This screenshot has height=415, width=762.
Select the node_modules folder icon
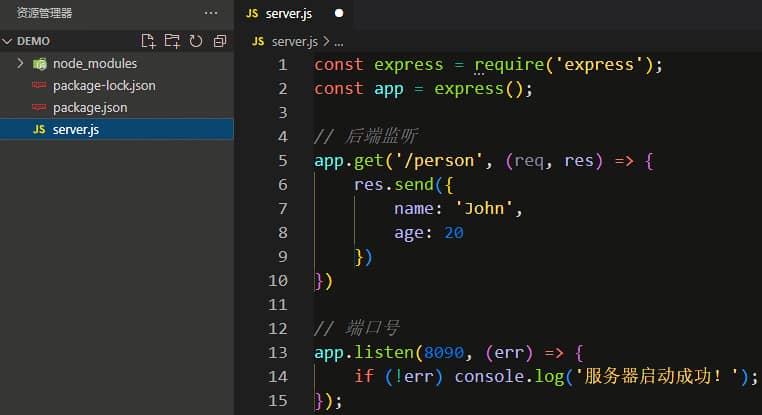tap(39, 64)
